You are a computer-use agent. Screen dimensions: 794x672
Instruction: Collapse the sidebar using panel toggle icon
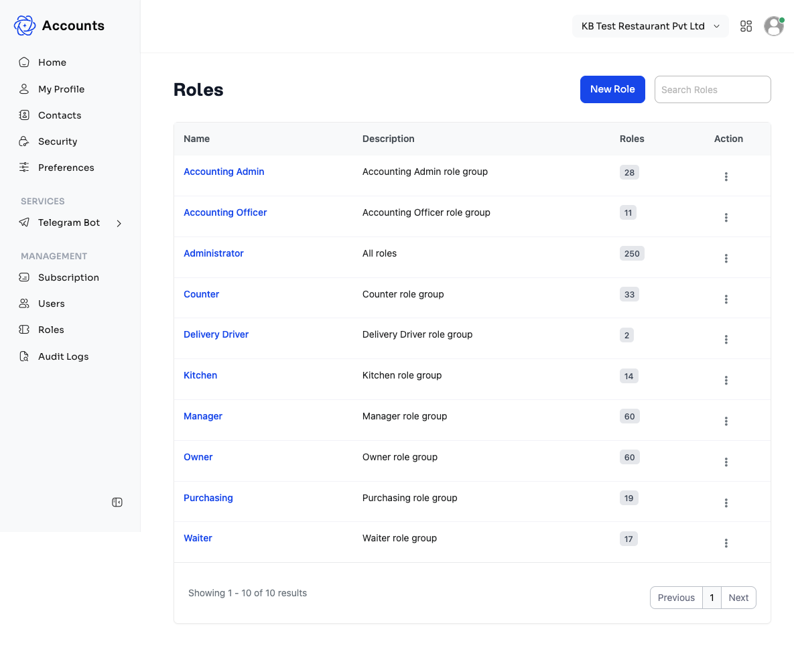point(117,502)
